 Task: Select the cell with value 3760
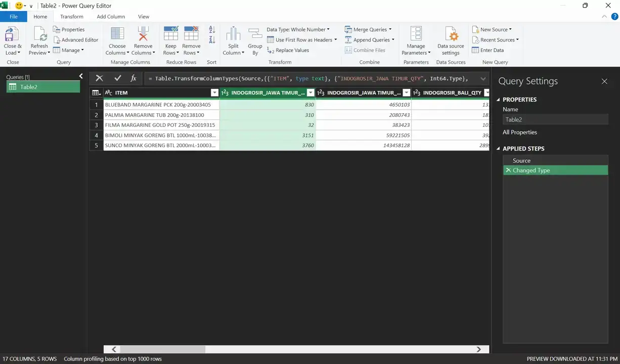point(268,145)
